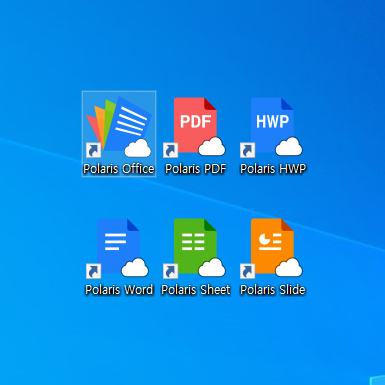Click the "Polaris Word" label text
This screenshot has width=385, height=385.
click(x=119, y=290)
